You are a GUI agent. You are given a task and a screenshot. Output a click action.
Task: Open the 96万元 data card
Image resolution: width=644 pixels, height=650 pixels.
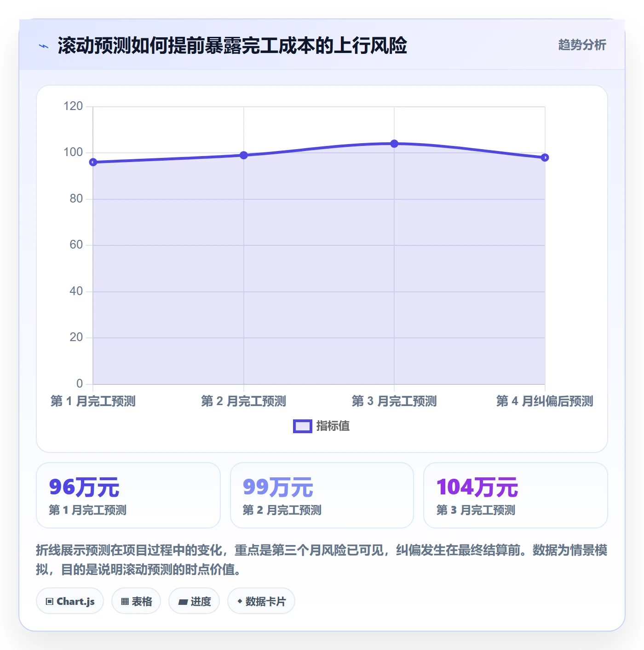(x=128, y=495)
